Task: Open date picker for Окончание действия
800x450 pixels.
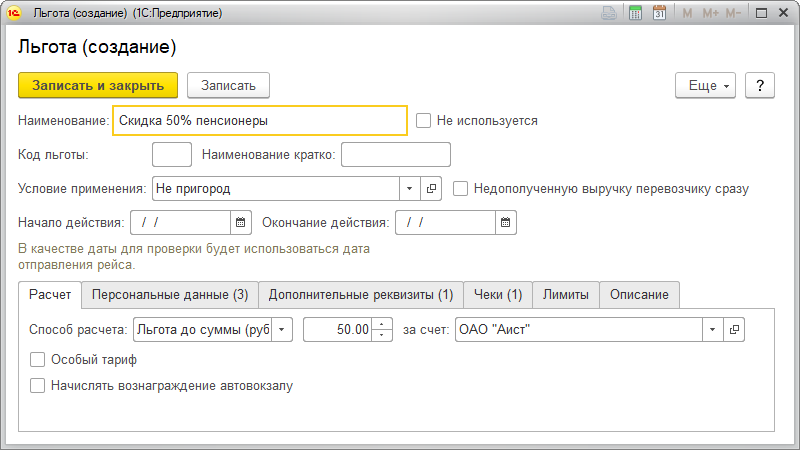Action: (506, 222)
